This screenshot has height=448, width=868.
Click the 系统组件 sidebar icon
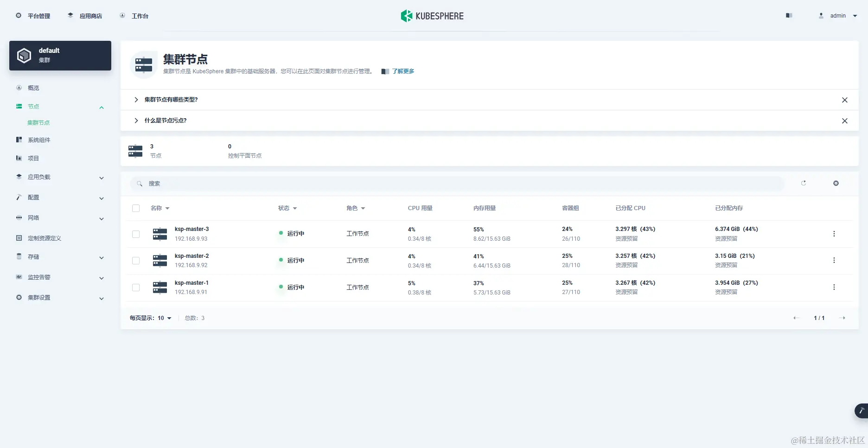tap(19, 140)
